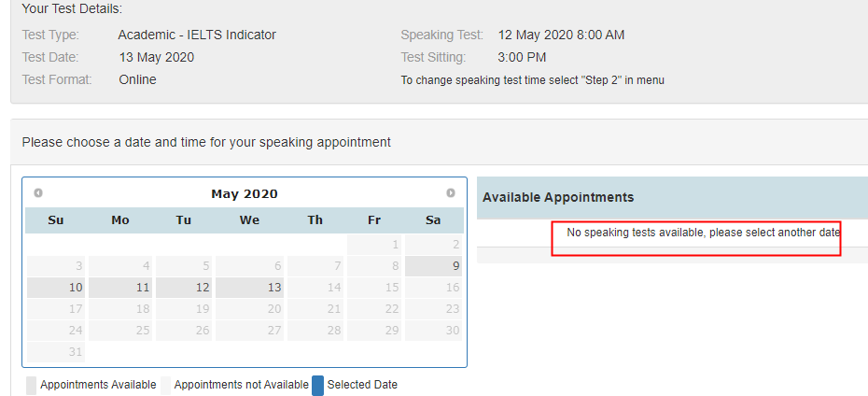Click the Saturday column header
868x396 pixels.
[x=433, y=220]
